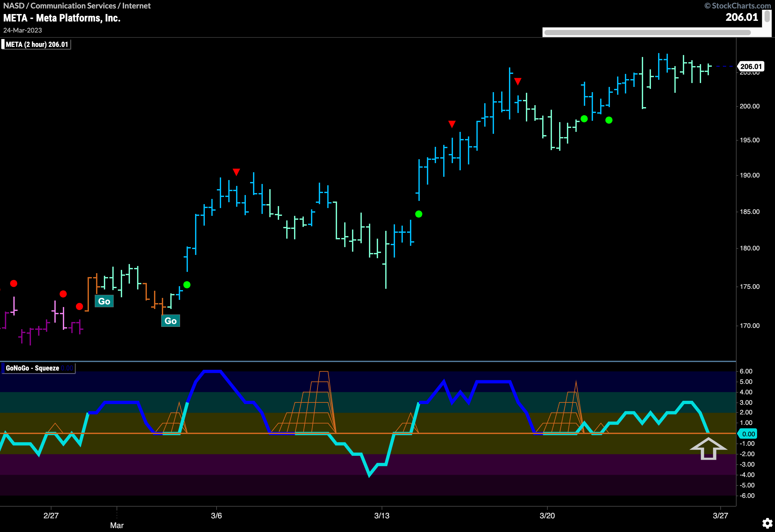Image resolution: width=775 pixels, height=532 pixels.
Task: Click the 2/27 date label on time axis
Action: (51, 515)
